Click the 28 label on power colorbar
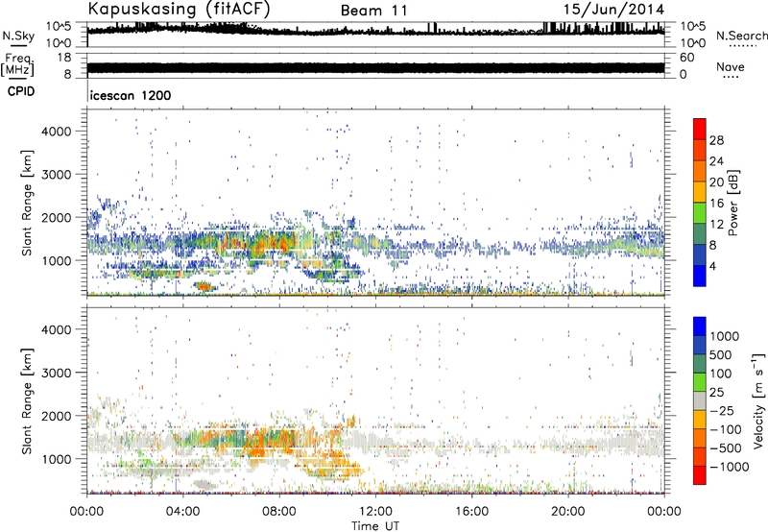768x532 pixels. point(716,140)
